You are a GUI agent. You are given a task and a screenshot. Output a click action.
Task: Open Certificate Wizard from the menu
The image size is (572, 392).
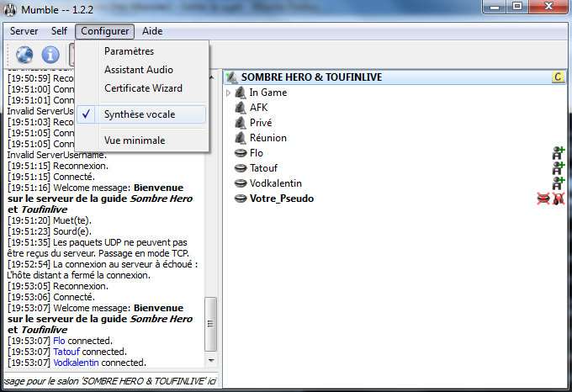click(x=141, y=88)
